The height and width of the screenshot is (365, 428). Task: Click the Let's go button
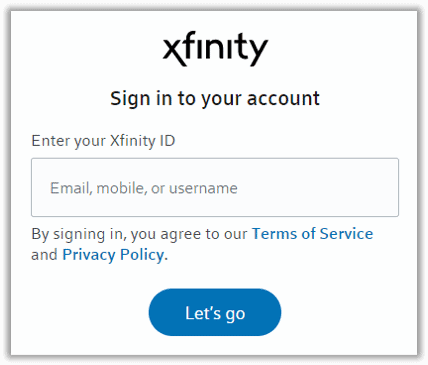[x=215, y=312]
